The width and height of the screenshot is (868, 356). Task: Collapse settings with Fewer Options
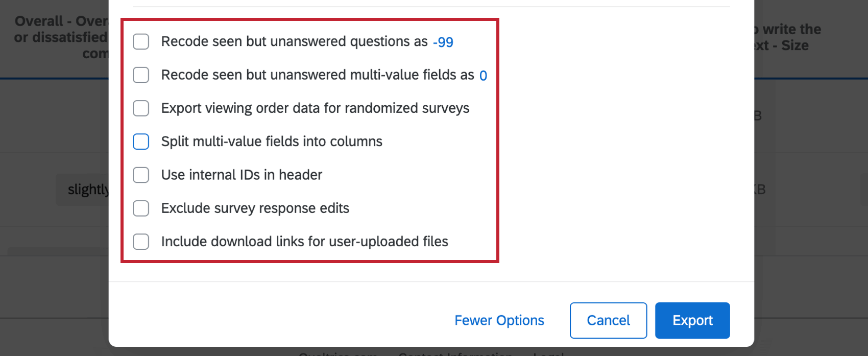coord(499,320)
